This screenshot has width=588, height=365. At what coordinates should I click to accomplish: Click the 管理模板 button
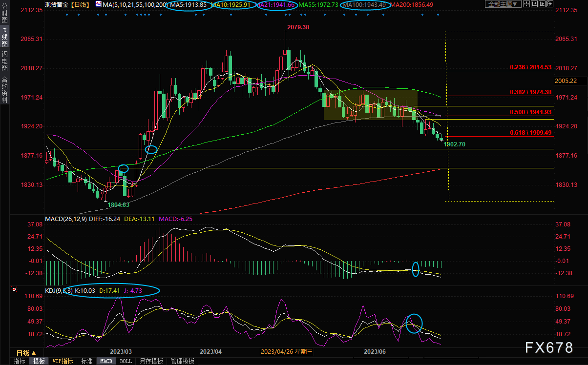pos(182,361)
